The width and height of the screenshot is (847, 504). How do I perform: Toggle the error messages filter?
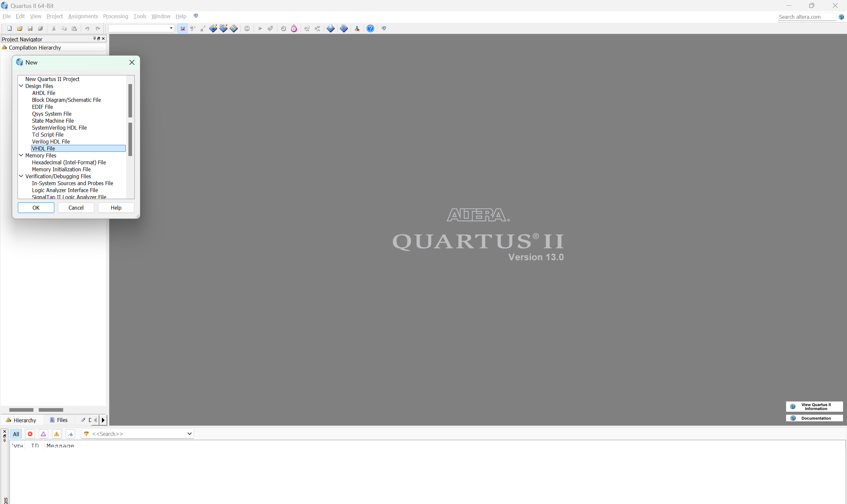pyautogui.click(x=30, y=434)
